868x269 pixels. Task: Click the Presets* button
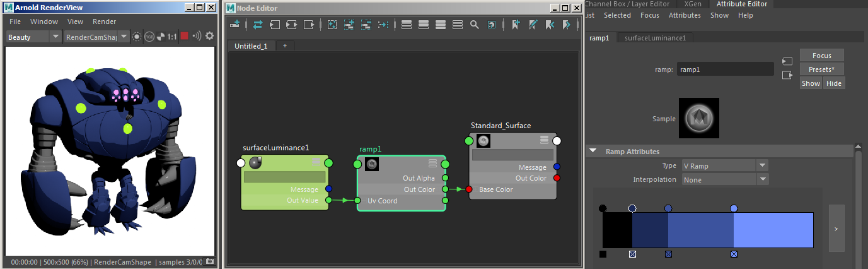coord(821,69)
